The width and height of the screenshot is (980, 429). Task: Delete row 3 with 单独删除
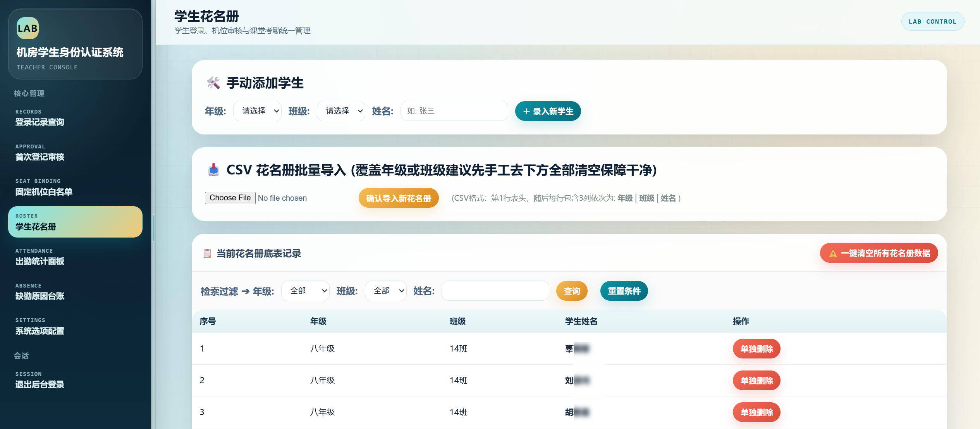click(x=756, y=412)
